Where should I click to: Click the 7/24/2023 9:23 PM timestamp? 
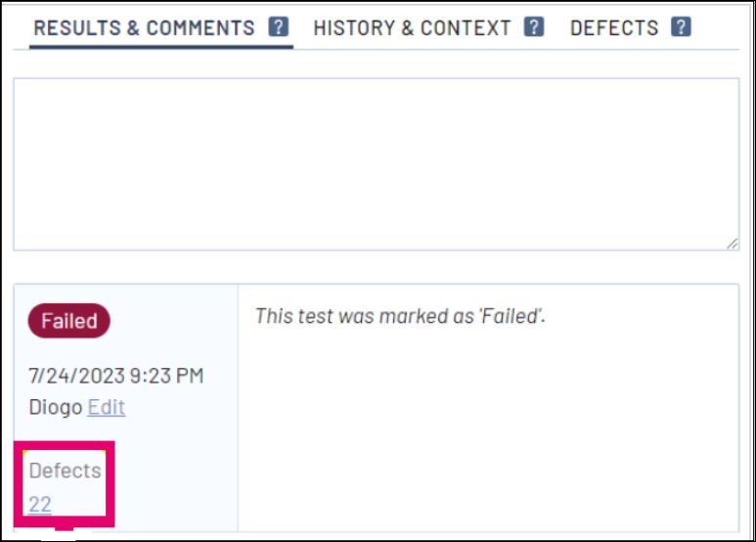coord(116,376)
